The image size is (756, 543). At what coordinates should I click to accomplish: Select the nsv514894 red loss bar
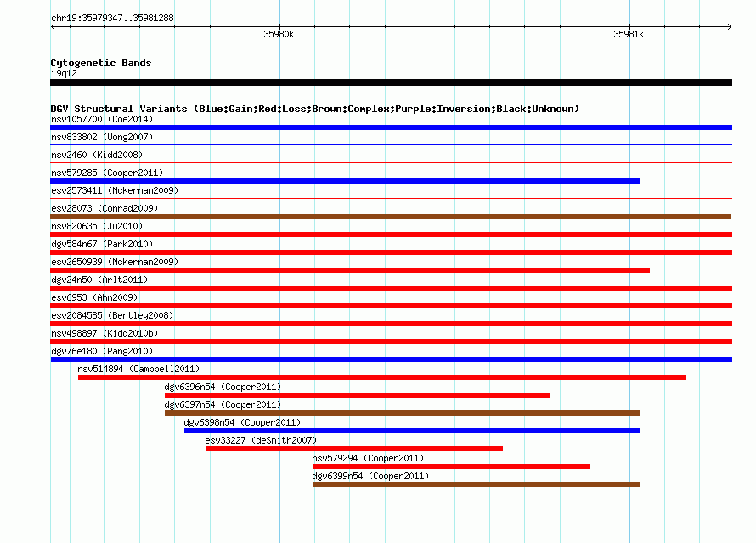coord(382,377)
